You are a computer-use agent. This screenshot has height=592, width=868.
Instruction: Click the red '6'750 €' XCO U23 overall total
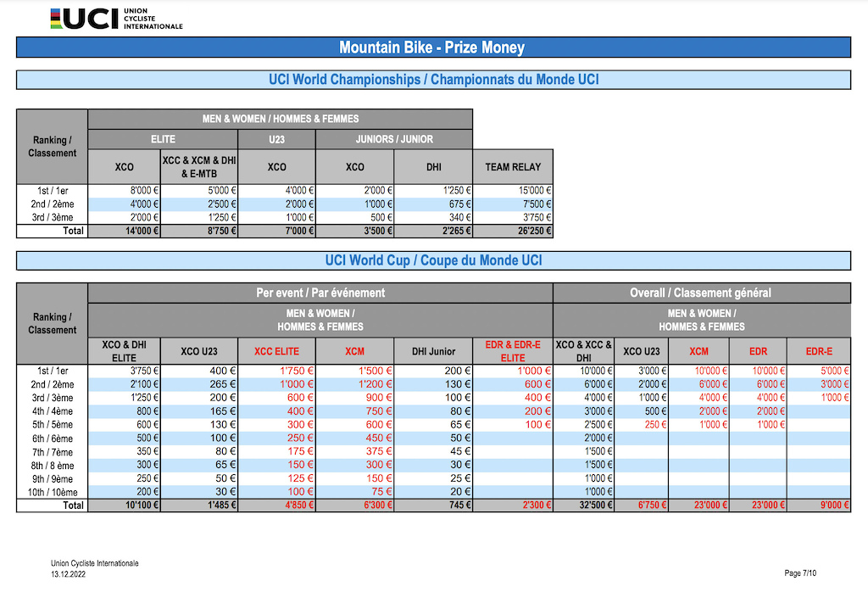[642, 505]
